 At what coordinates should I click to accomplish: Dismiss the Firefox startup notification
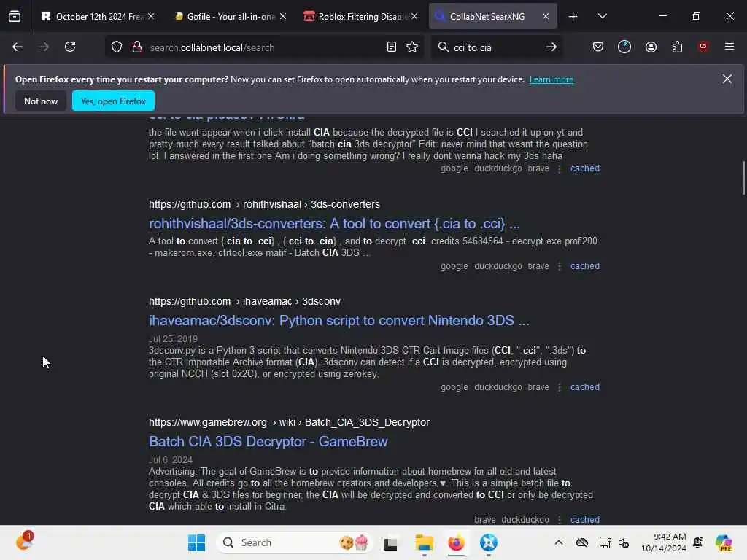click(x=727, y=79)
